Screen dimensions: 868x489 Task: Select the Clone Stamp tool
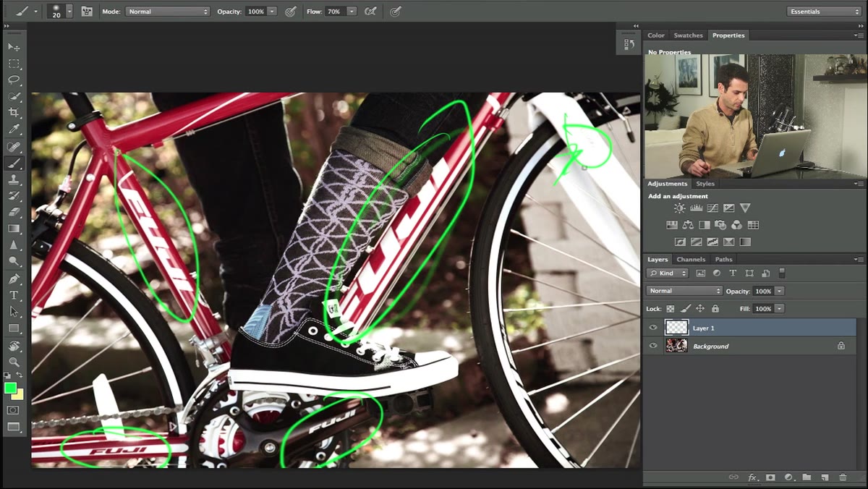pyautogui.click(x=14, y=180)
